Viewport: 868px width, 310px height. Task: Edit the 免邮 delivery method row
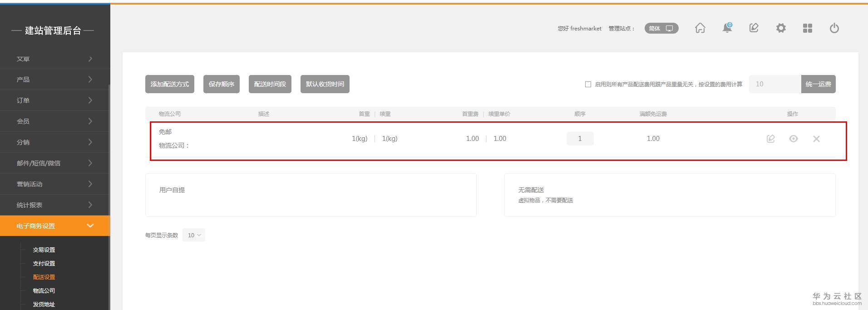coord(771,139)
